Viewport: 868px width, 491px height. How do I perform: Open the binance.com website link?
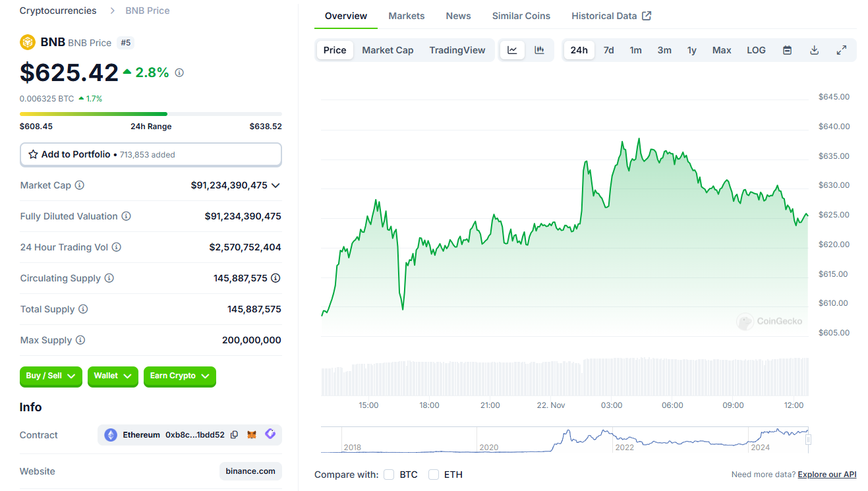(x=250, y=471)
